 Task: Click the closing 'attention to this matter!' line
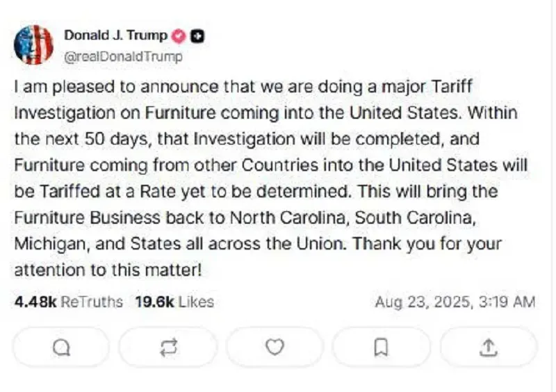point(108,270)
